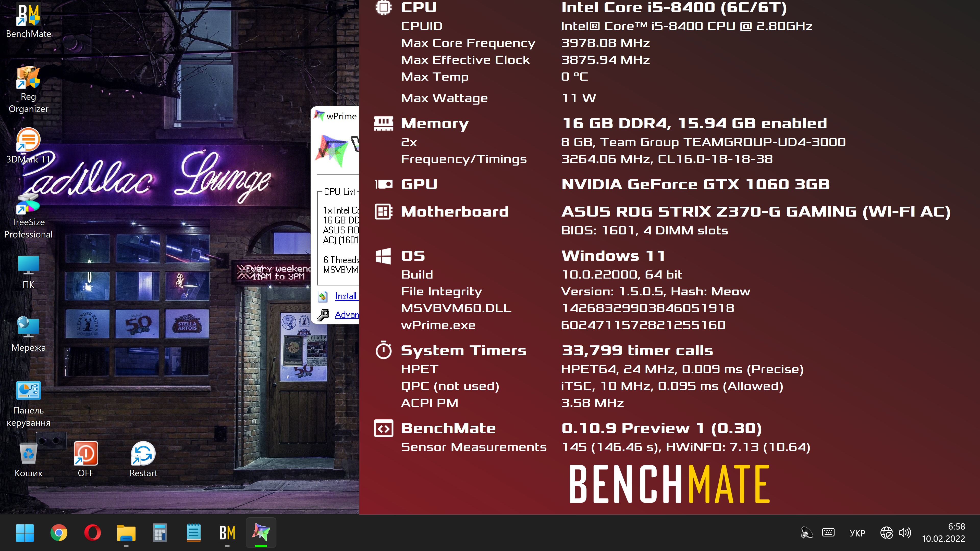Open the Windows Start menu
Image resolution: width=980 pixels, height=551 pixels.
(25, 533)
